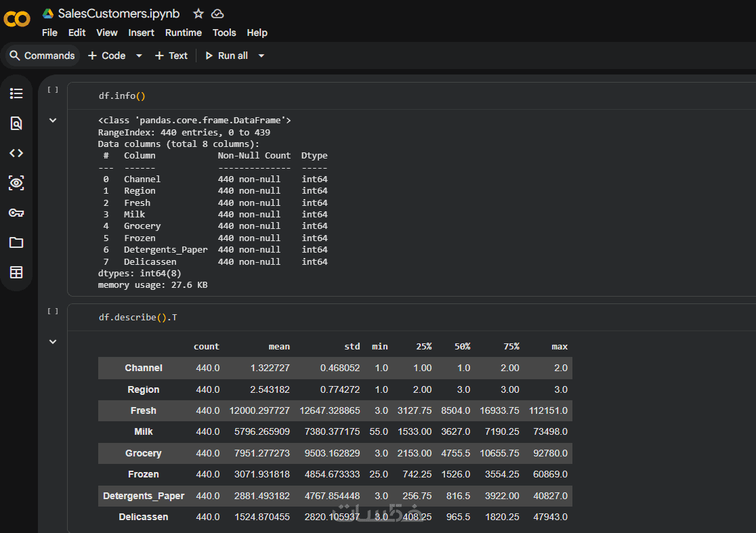Screen dimensions: 756x533
Task: Open the Table of contents sidebar icon
Action: (16, 93)
